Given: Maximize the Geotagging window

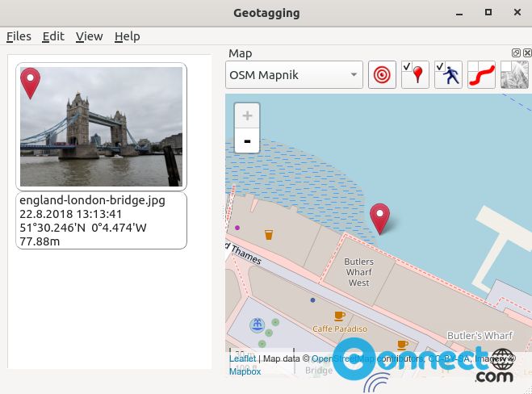Looking at the screenshot, I should point(488,13).
